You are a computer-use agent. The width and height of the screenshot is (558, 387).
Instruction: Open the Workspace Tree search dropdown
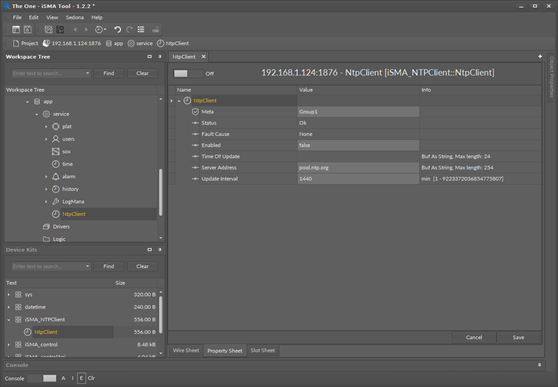tap(88, 73)
